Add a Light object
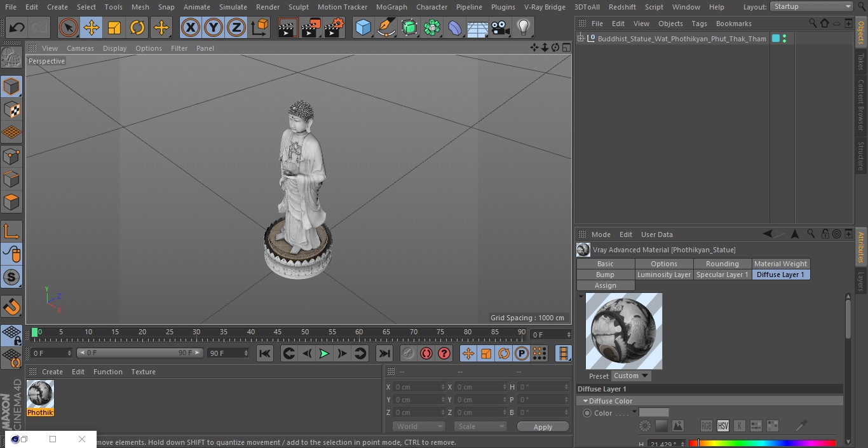Image resolution: width=868 pixels, height=448 pixels. pos(524,27)
